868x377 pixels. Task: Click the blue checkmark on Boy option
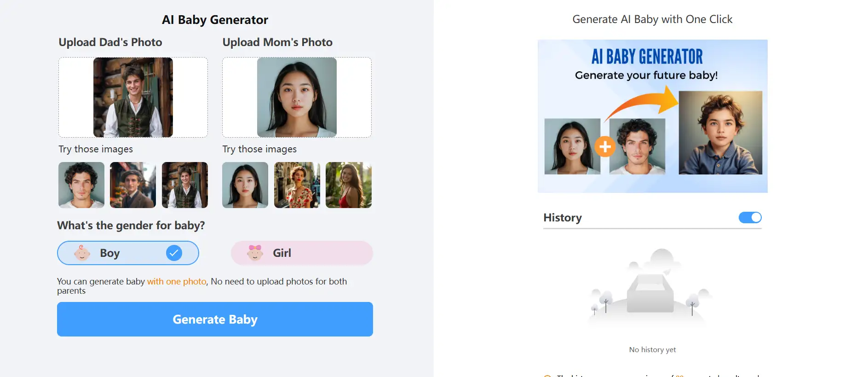(x=174, y=253)
